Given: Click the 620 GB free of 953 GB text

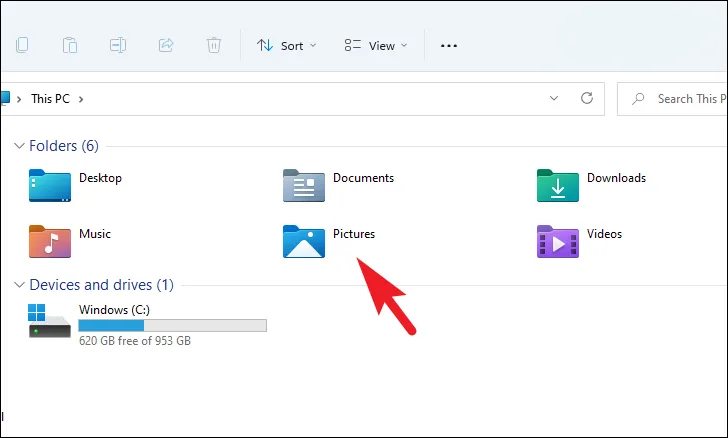Looking at the screenshot, I should pyautogui.click(x=135, y=341).
